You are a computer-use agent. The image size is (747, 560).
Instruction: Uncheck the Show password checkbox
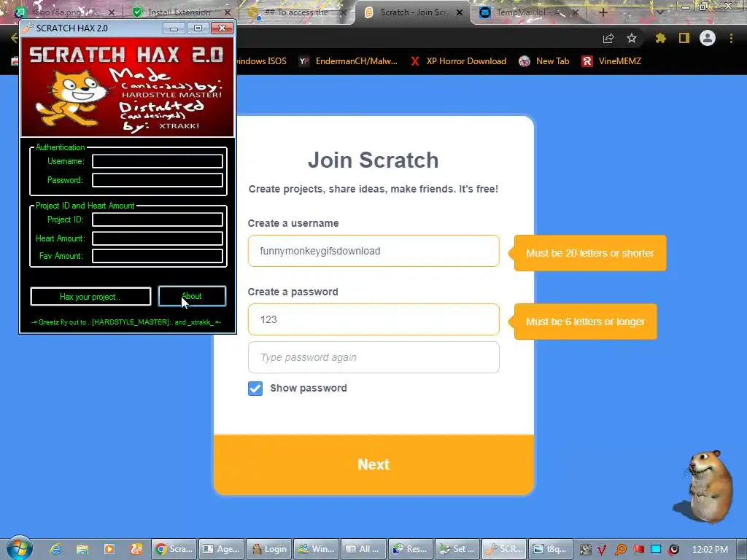pos(255,389)
